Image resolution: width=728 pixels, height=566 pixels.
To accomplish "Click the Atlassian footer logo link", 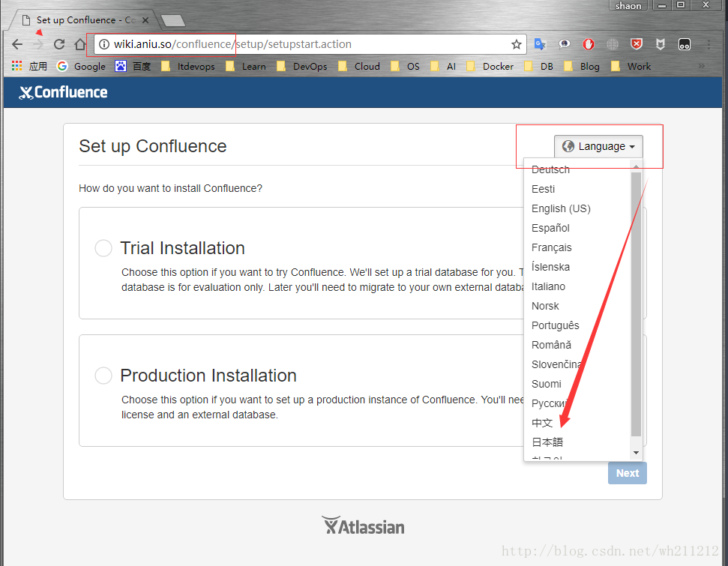I will [363, 526].
